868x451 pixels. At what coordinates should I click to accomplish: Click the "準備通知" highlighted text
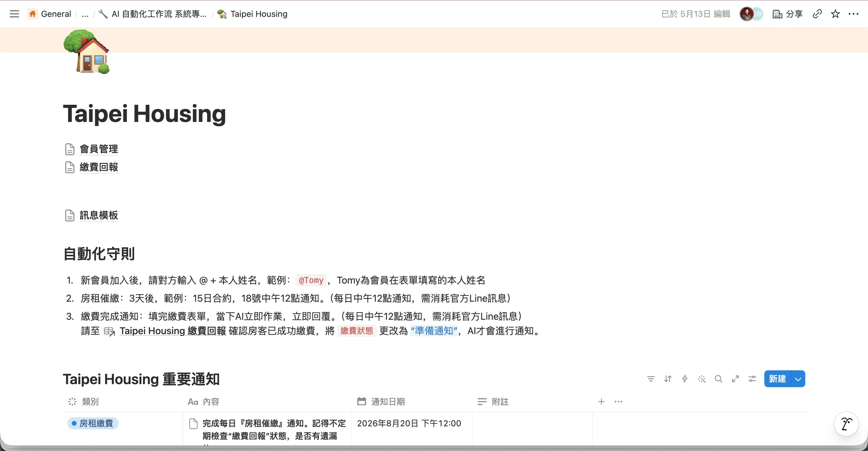coord(434,331)
